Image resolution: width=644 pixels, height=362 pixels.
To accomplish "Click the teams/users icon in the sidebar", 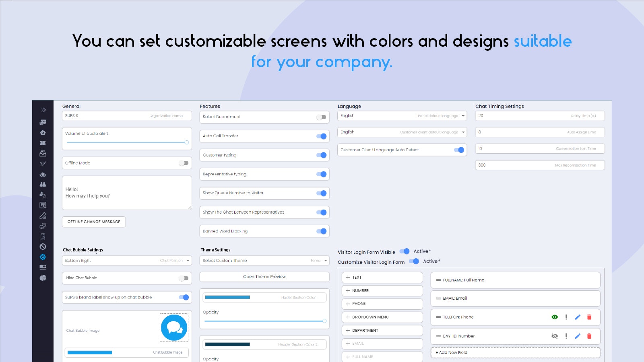I will click(x=43, y=184).
